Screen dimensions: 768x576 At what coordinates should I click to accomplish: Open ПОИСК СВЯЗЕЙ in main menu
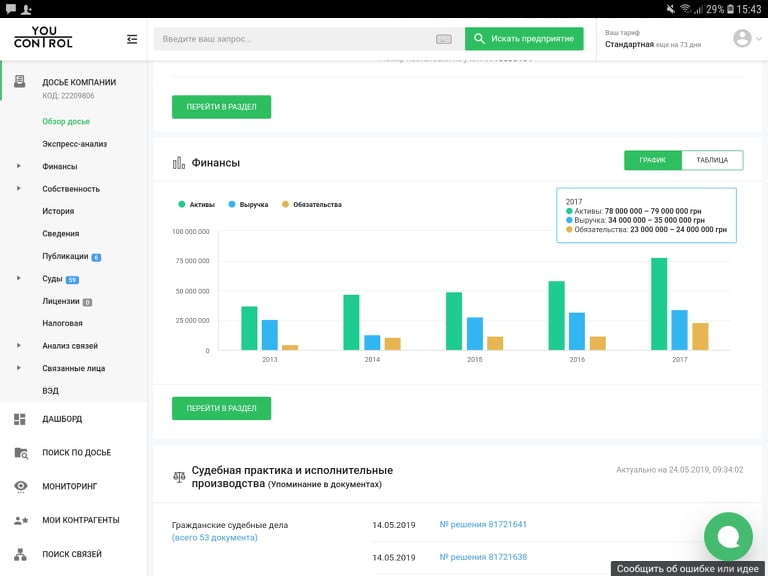click(72, 554)
